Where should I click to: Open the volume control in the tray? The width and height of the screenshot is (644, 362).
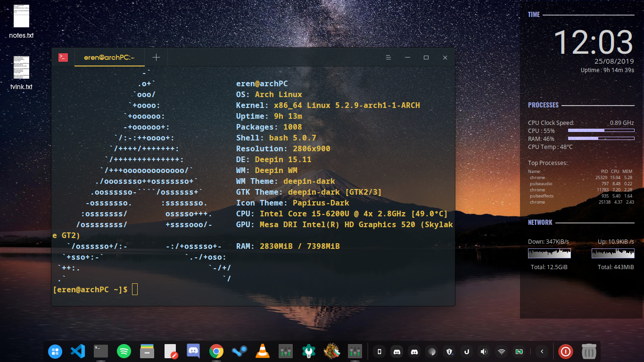pos(484,351)
